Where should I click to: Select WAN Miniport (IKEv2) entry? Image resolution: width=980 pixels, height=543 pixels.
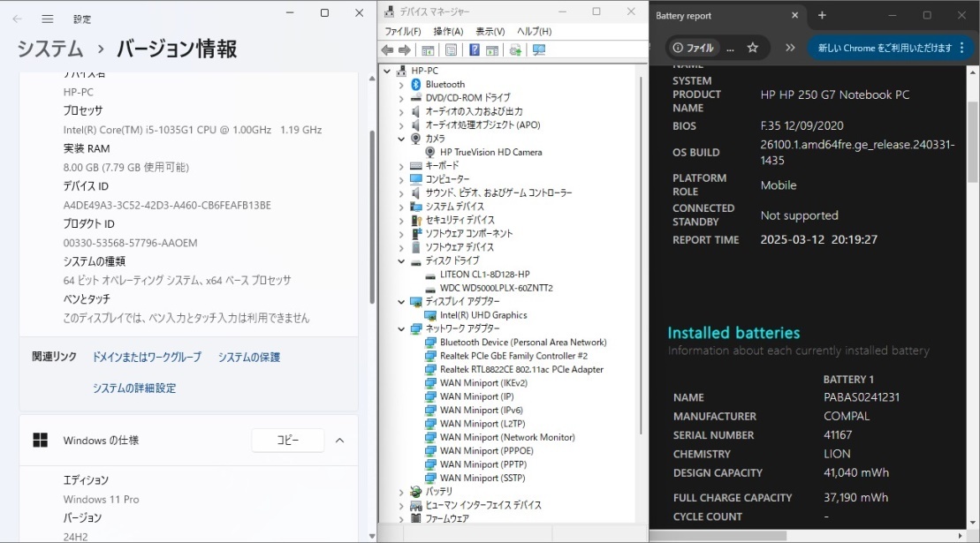(483, 383)
